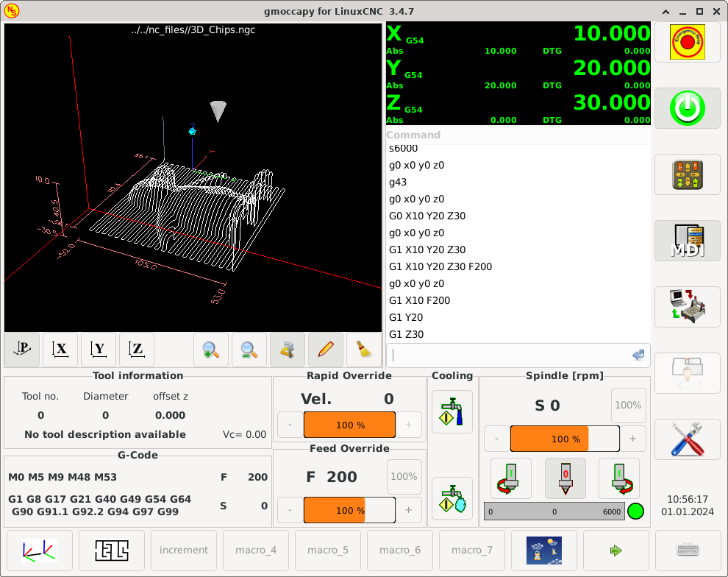The image size is (728, 577).
Task: Click the spindle speed bar
Action: coord(554,511)
